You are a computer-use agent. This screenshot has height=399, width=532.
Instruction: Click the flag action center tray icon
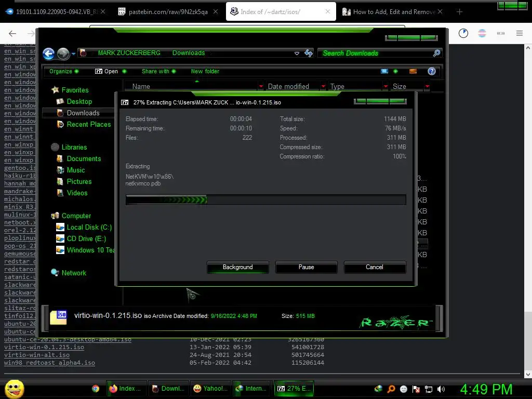(x=416, y=389)
